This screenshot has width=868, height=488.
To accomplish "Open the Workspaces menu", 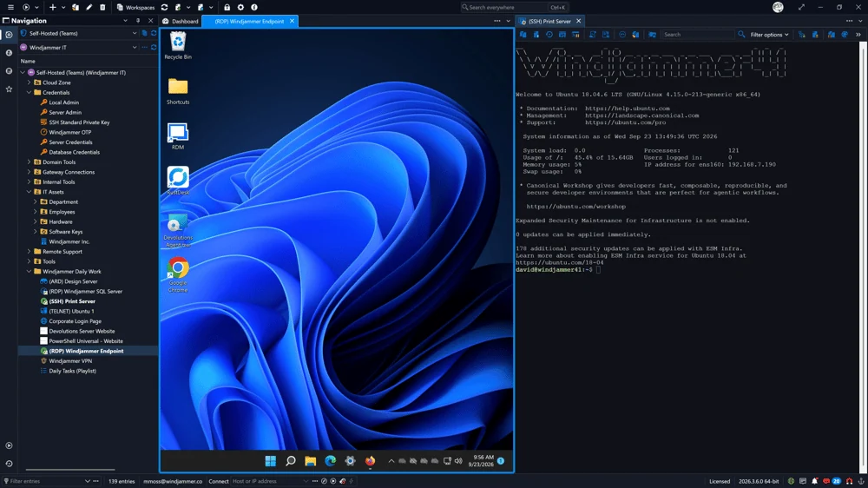I will (x=135, y=7).
